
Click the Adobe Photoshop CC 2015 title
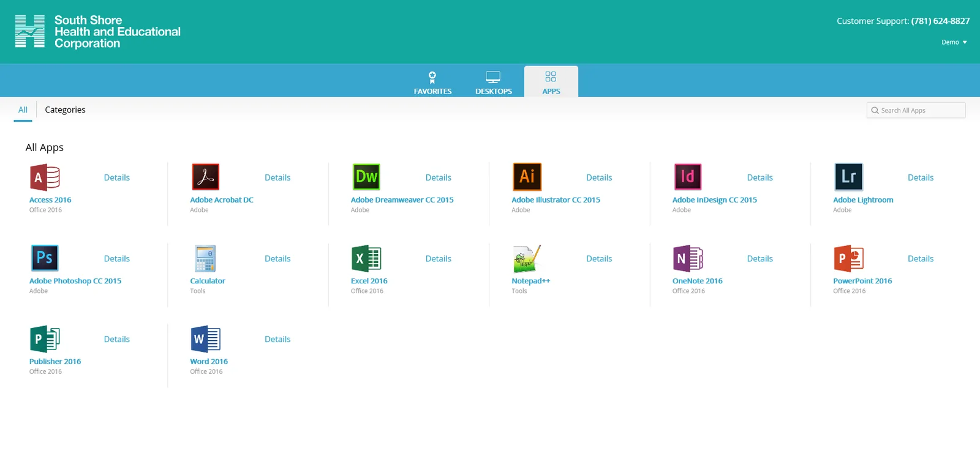pyautogui.click(x=75, y=281)
